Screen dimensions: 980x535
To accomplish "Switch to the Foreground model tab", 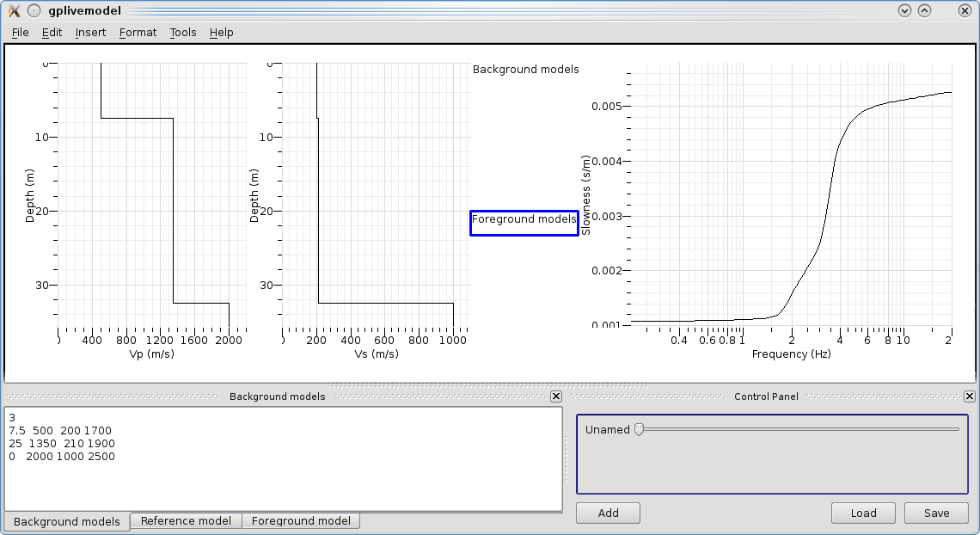I will 301,521.
